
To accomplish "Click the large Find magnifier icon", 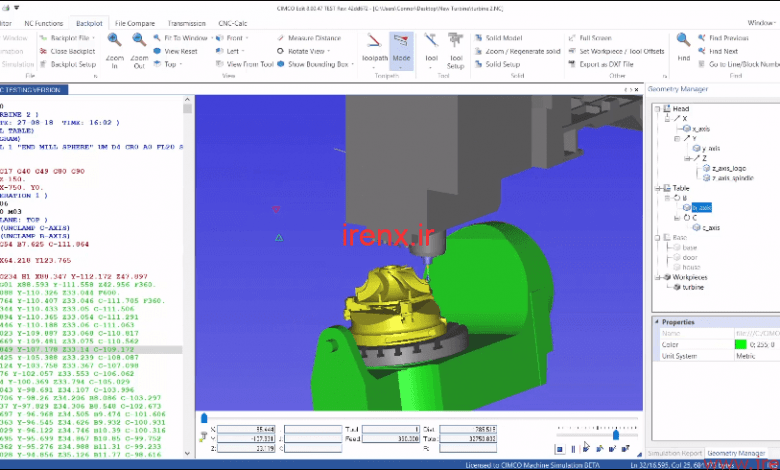I will coord(683,40).
